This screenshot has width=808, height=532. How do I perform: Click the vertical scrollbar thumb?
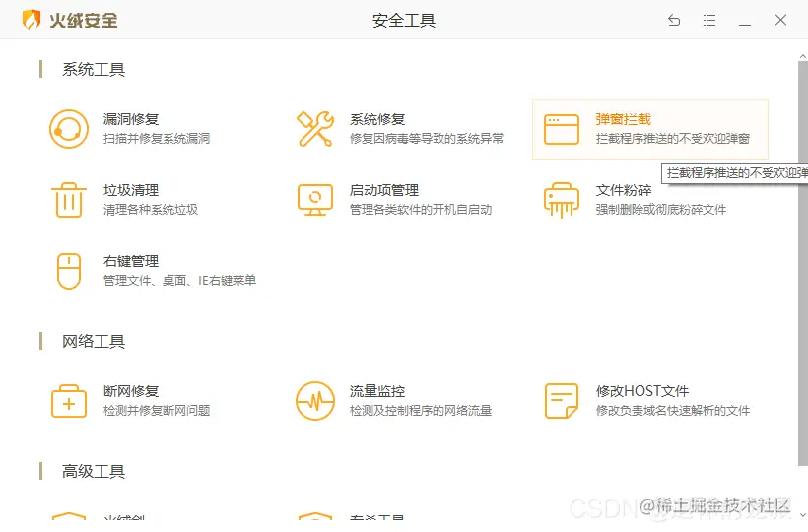click(803, 263)
